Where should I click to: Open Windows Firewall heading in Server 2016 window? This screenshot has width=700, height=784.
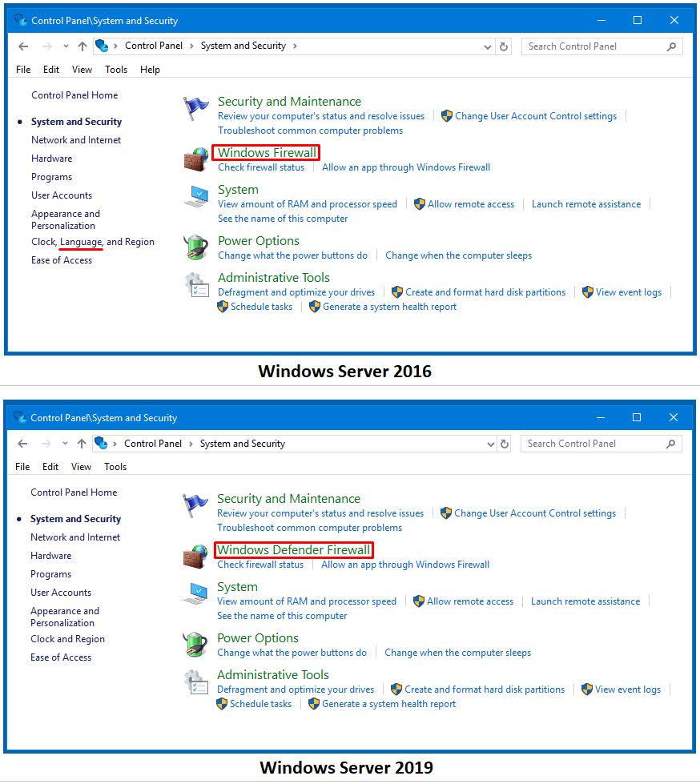[267, 152]
